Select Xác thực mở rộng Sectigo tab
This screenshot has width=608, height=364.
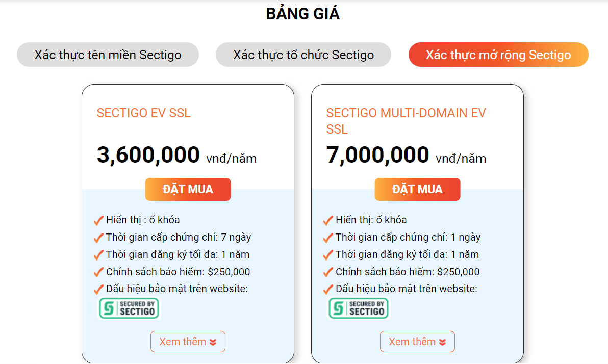(x=498, y=55)
